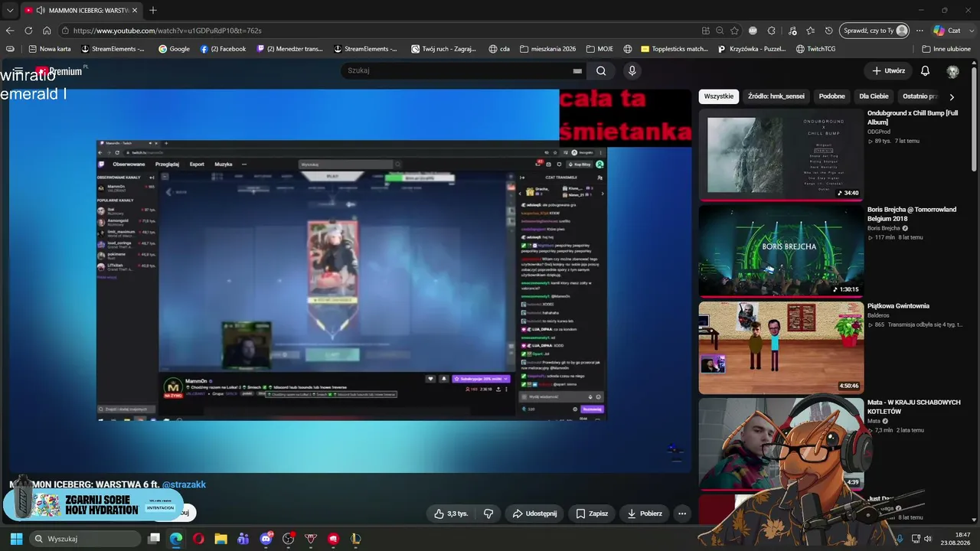This screenshot has width=980, height=551.
Task: Select the 'Źródło: hmk_sensei' filter chip
Action: pyautogui.click(x=776, y=96)
